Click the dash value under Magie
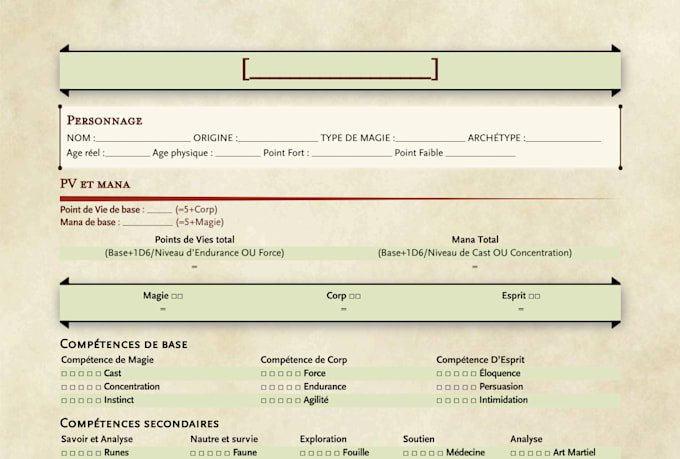Screen dimensions: 680x459 click(x=163, y=309)
